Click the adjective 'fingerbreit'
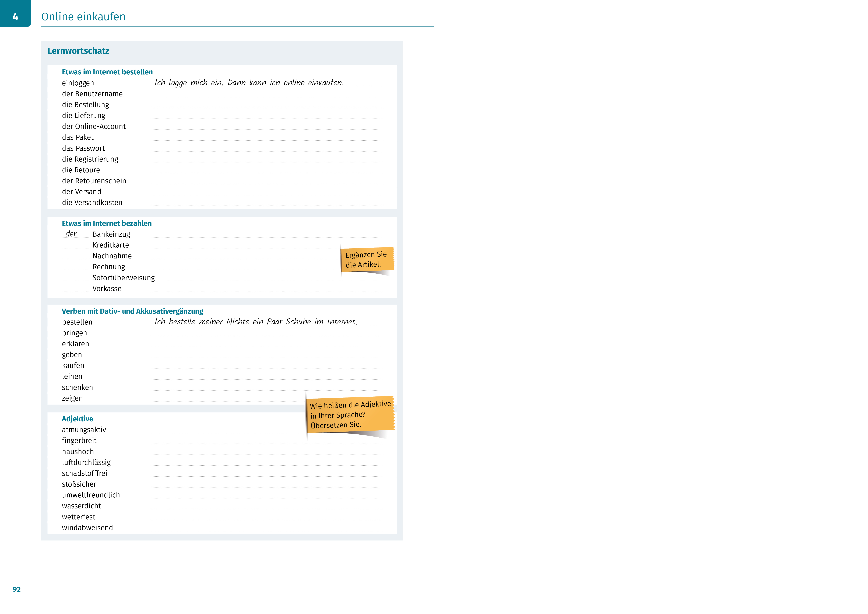This screenshot has width=868, height=614. [x=79, y=441]
